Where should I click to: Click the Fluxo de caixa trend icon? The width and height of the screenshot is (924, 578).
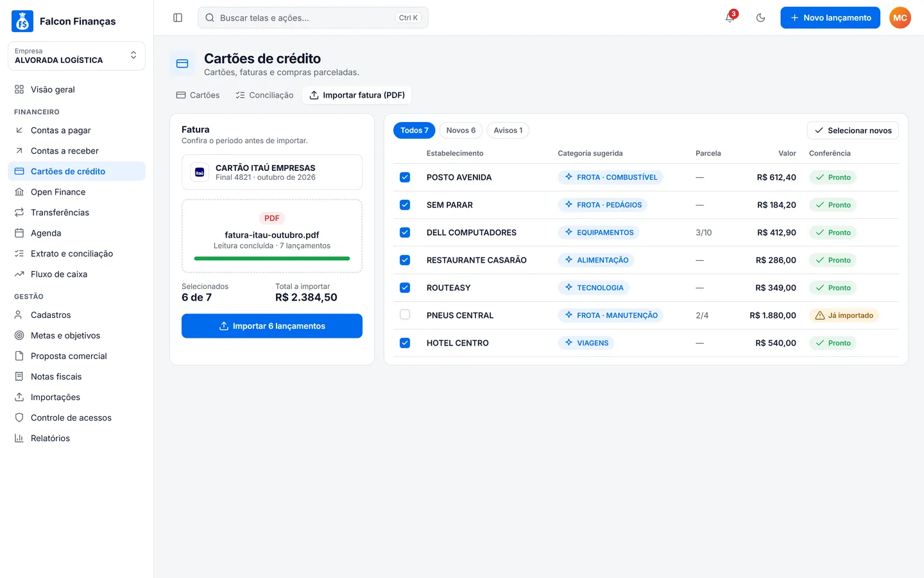tap(19, 274)
